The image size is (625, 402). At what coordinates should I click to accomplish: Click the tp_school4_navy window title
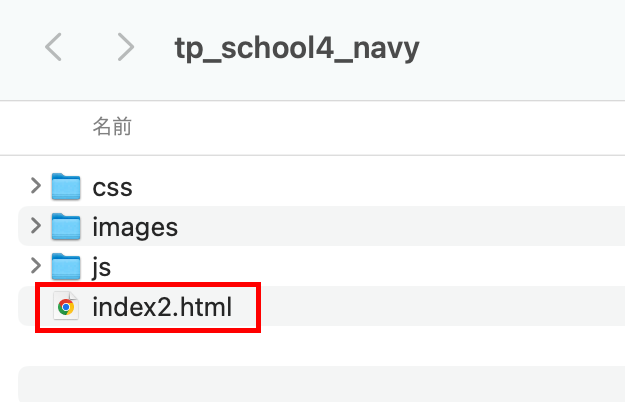coord(297,49)
